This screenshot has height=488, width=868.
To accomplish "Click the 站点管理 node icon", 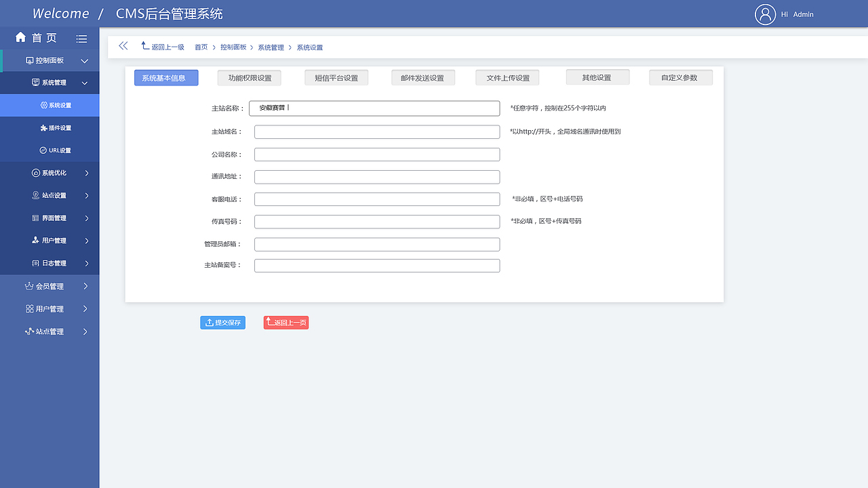I will click(29, 331).
